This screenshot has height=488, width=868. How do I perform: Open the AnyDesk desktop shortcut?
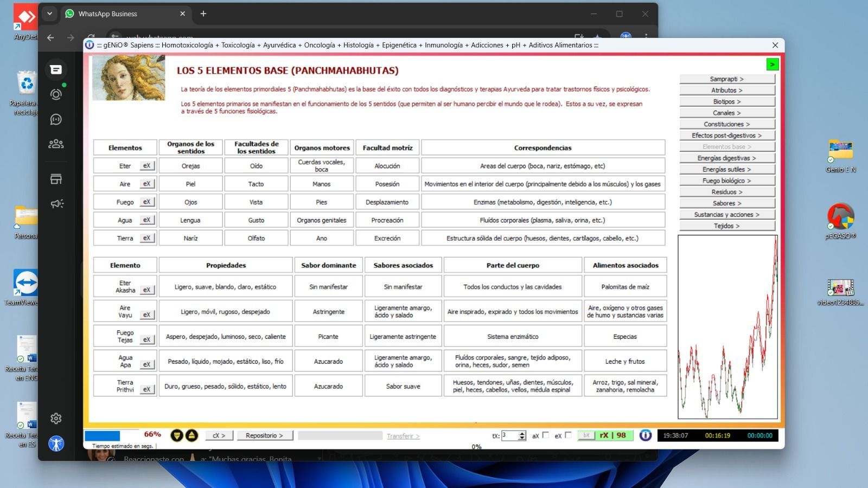[x=25, y=23]
